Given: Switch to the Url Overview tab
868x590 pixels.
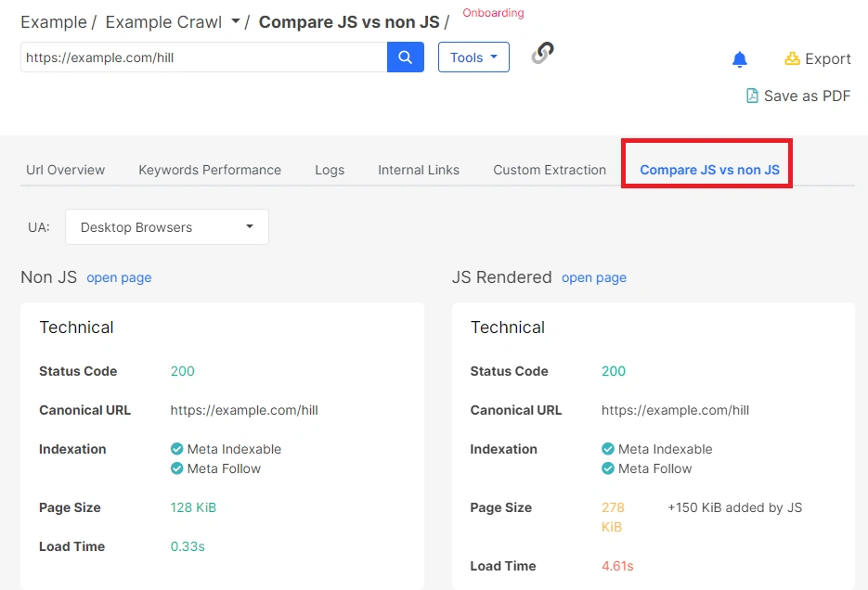Looking at the screenshot, I should point(65,170).
